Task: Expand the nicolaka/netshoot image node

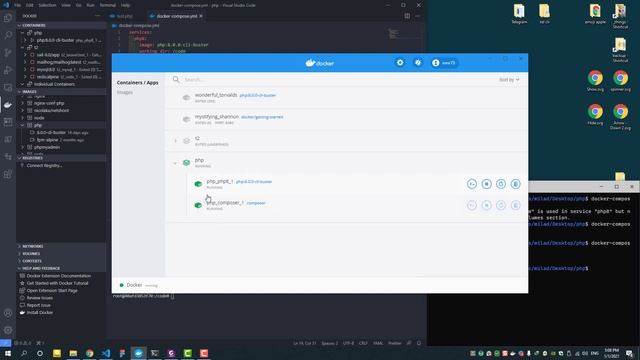Action: tap(22, 111)
